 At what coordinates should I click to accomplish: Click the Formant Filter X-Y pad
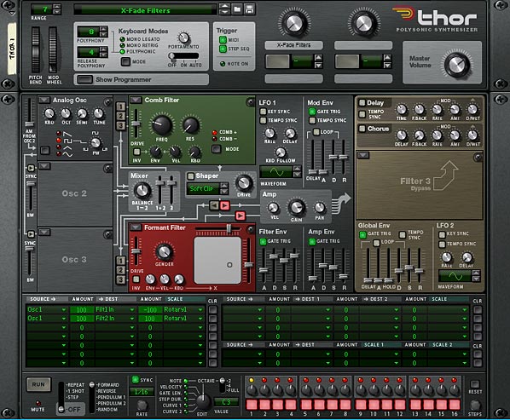(217, 260)
